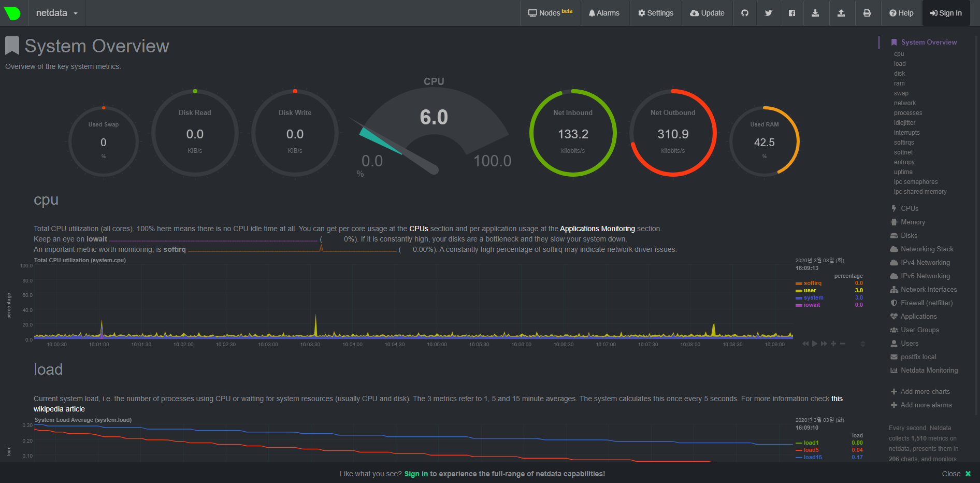This screenshot has width=980, height=483.
Task: Open the Help menu
Action: click(901, 13)
